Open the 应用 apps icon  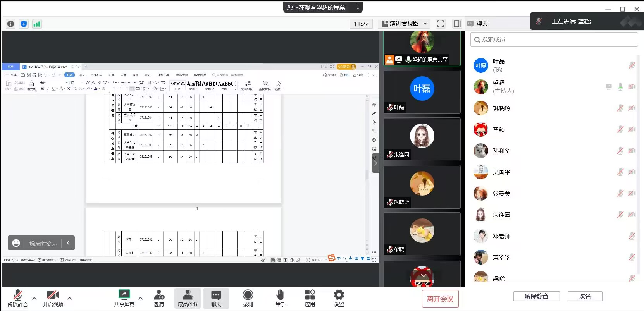pos(310,295)
